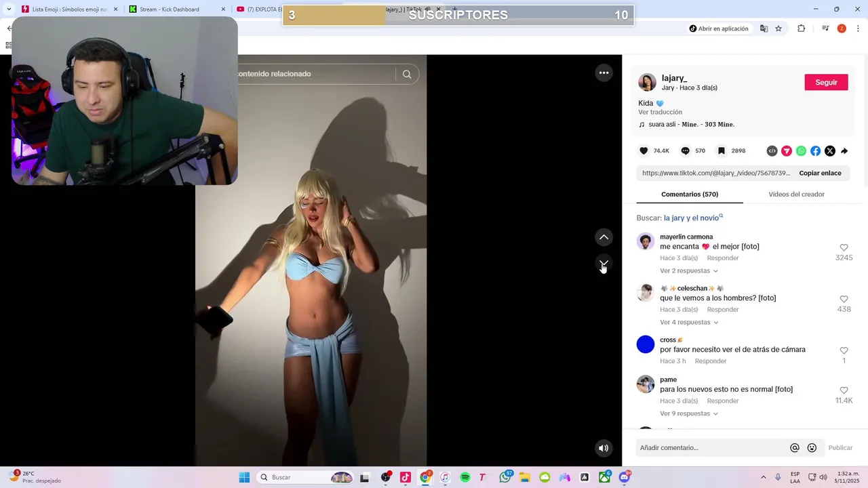
Task: Open the media controls icon in toolbar
Action: [x=825, y=28]
